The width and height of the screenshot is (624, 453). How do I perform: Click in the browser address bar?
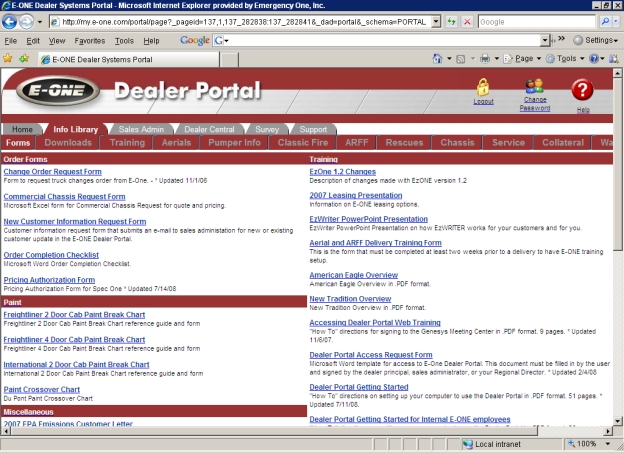click(x=243, y=21)
